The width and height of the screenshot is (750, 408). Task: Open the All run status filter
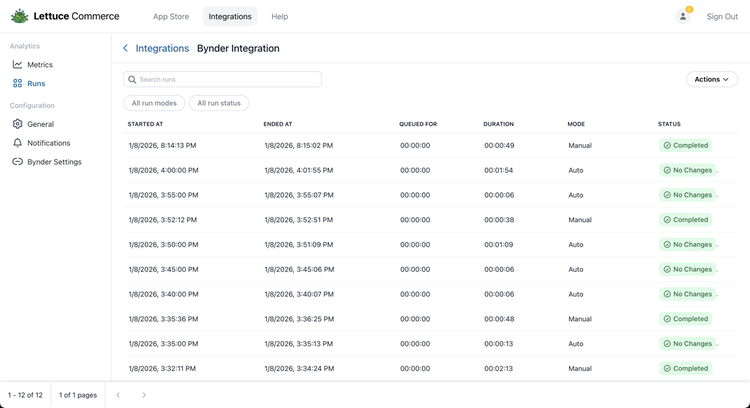tap(219, 103)
